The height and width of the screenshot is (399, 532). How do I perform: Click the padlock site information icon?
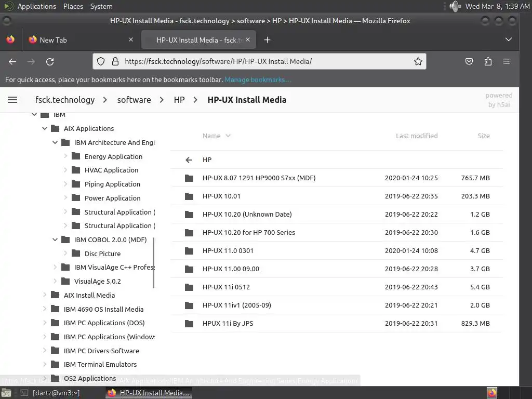tap(115, 61)
